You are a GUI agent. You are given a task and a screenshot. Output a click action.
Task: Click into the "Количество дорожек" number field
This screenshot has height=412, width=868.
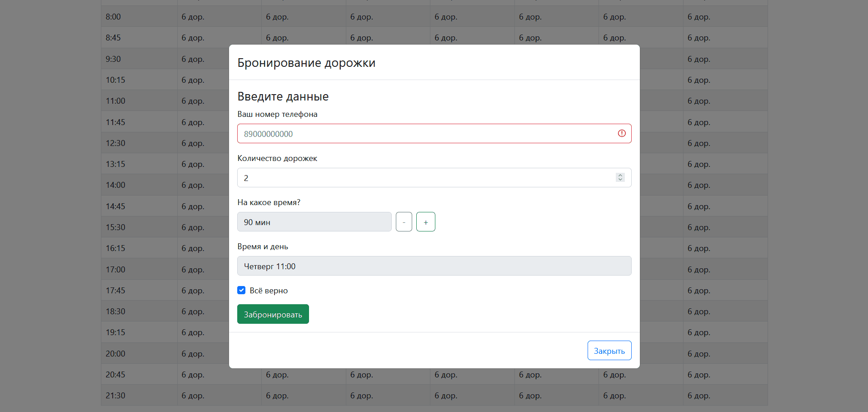coord(423,178)
